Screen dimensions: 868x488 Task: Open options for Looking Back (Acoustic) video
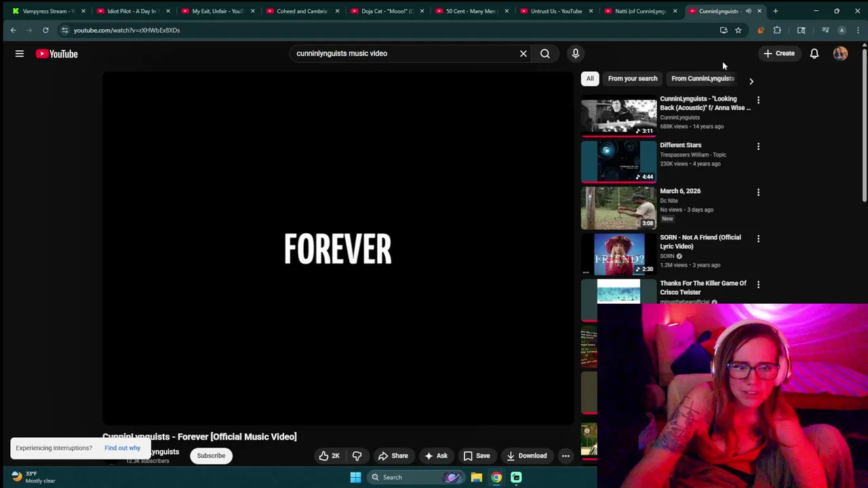[758, 100]
